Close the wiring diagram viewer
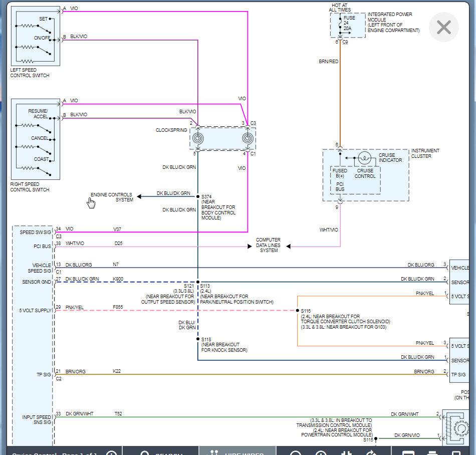The image size is (476, 455). 443,28
